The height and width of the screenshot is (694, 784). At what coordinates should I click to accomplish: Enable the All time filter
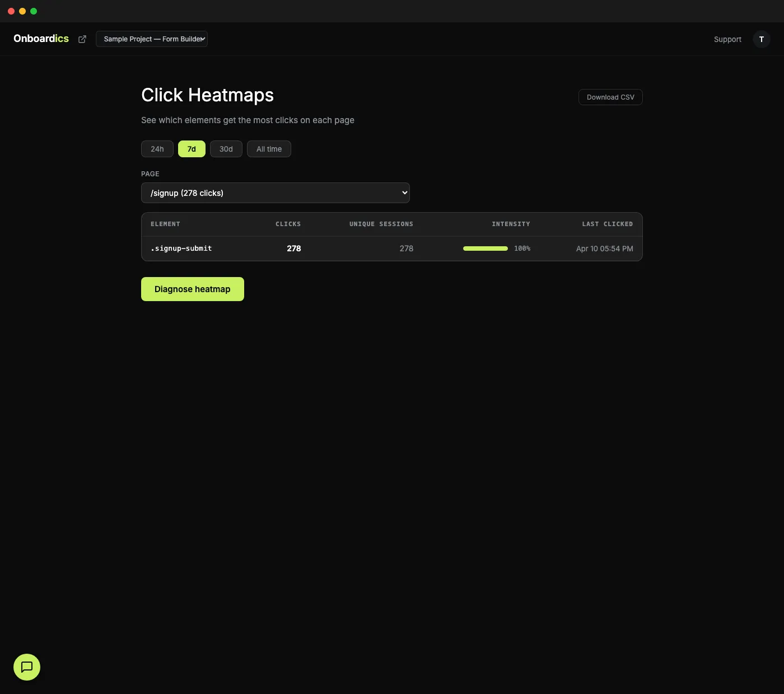tap(269, 149)
